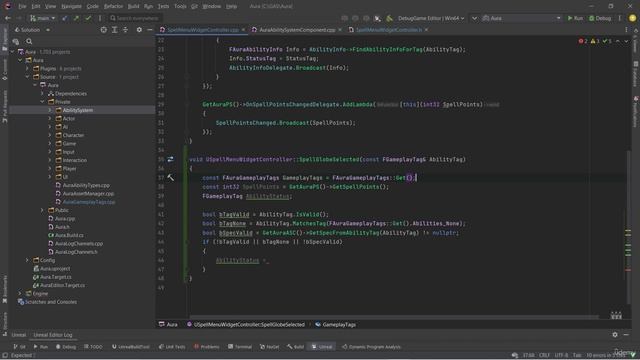The image size is (640, 360).
Task: Open the Build tool window
Action: 296,347
